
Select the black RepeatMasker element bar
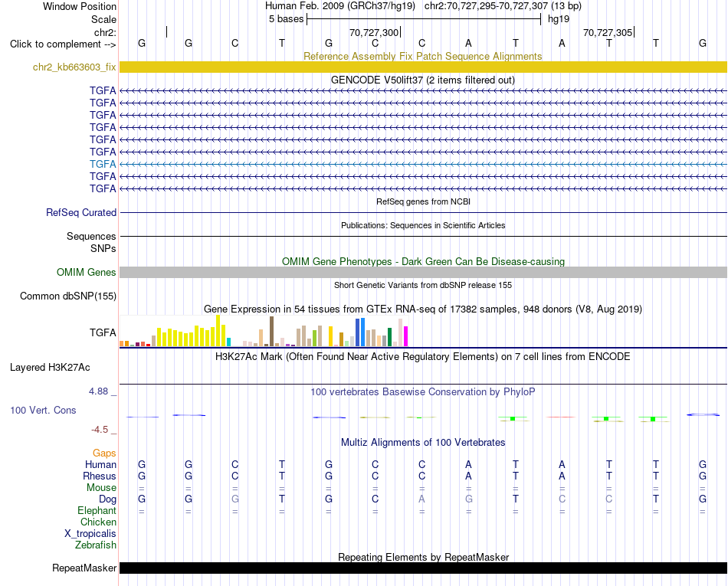point(423,568)
